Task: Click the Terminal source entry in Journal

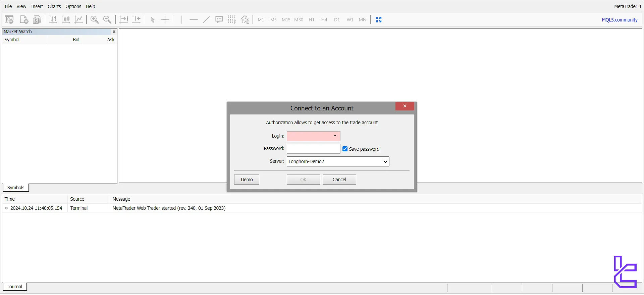Action: click(x=79, y=208)
